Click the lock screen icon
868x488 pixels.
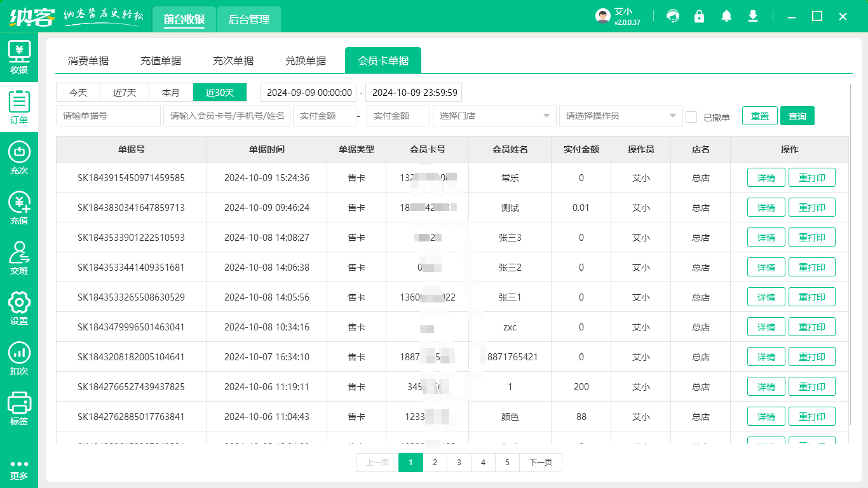click(x=700, y=16)
